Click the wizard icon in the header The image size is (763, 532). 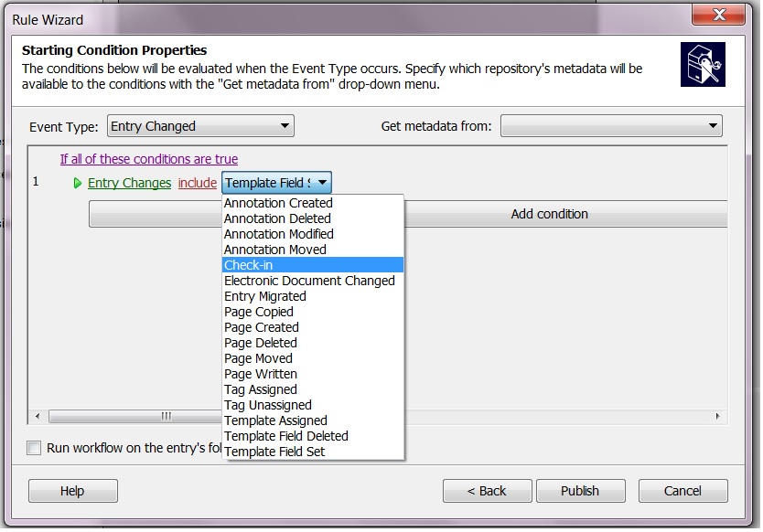click(x=703, y=65)
